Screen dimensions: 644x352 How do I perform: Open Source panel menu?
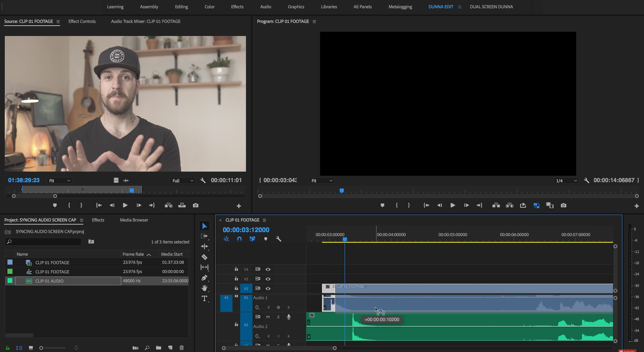[x=58, y=22]
